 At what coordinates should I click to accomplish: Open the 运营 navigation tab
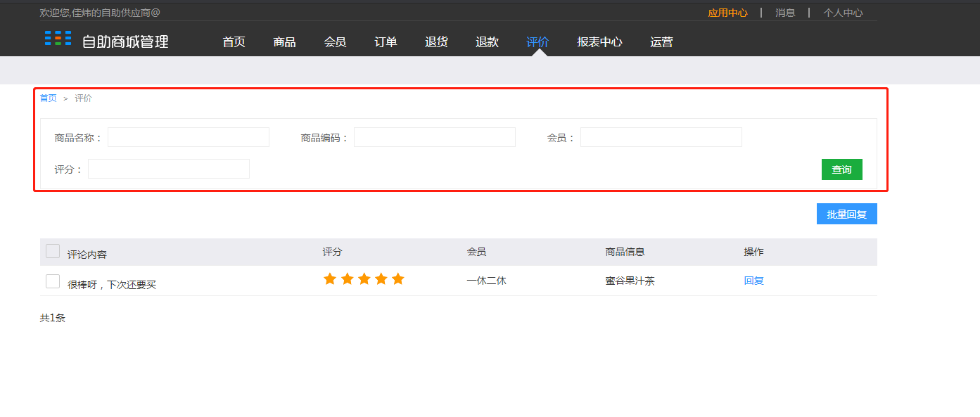tap(661, 41)
